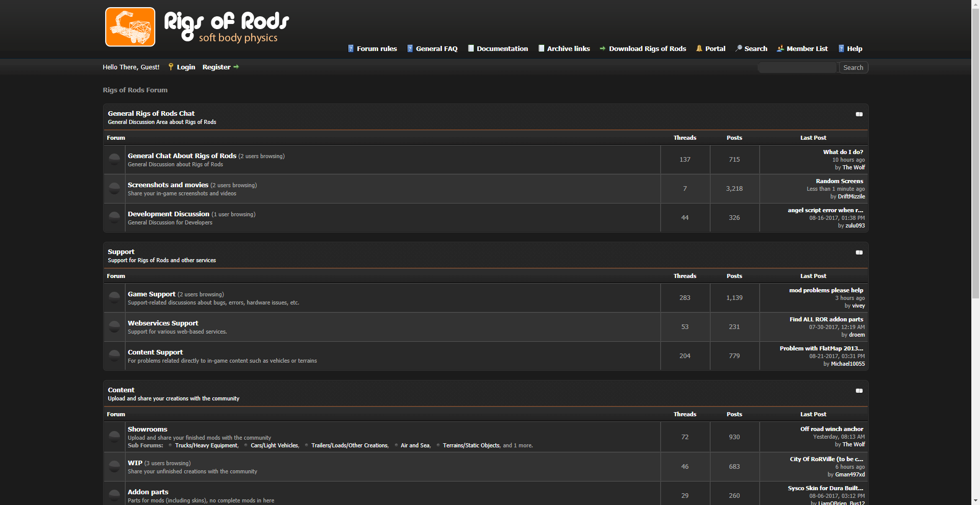
Task: Click status icon for Content Support
Action: (114, 356)
